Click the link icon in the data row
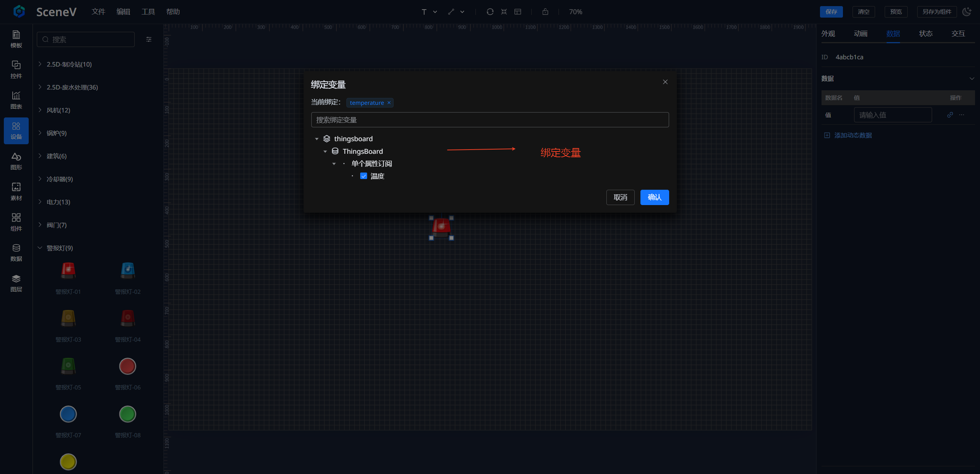The height and width of the screenshot is (474, 980). 950,115
